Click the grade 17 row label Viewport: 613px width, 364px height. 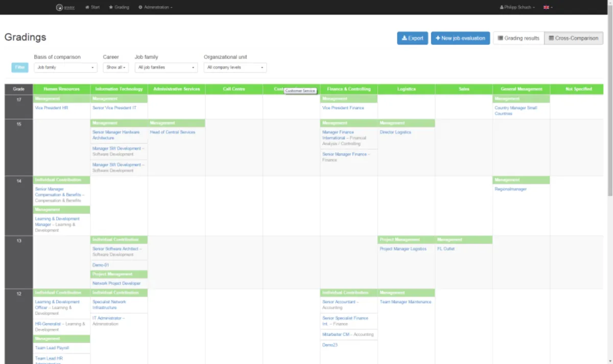tap(19, 100)
